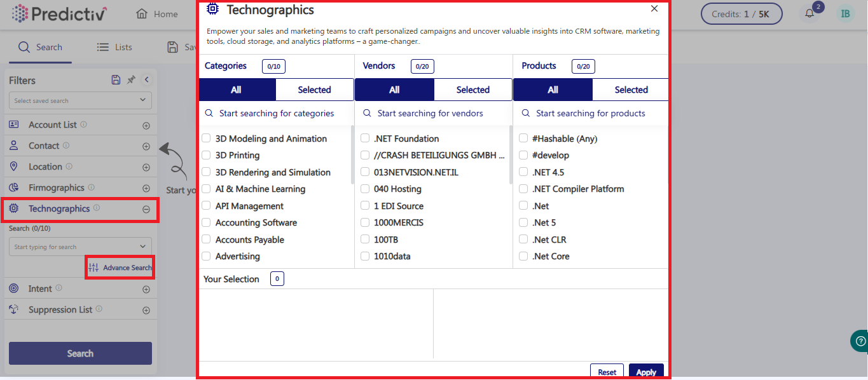The image size is (868, 380).
Task: Check the 1010data vendor
Action: pyautogui.click(x=365, y=256)
